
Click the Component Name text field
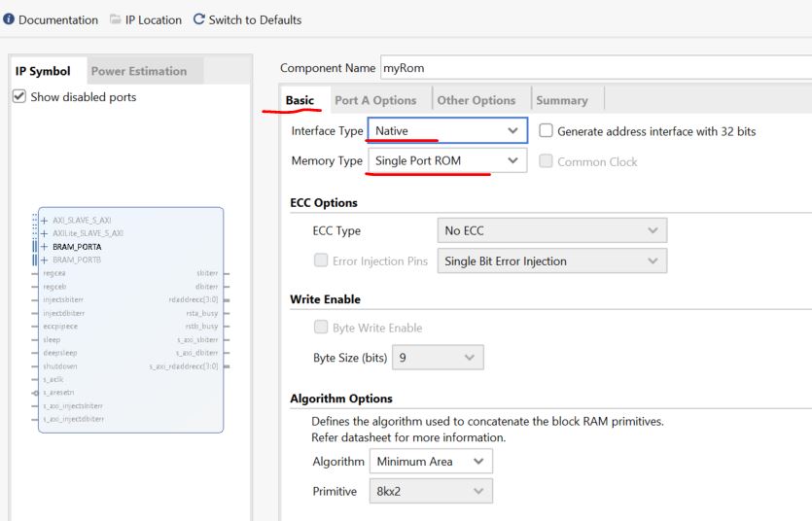coord(595,68)
